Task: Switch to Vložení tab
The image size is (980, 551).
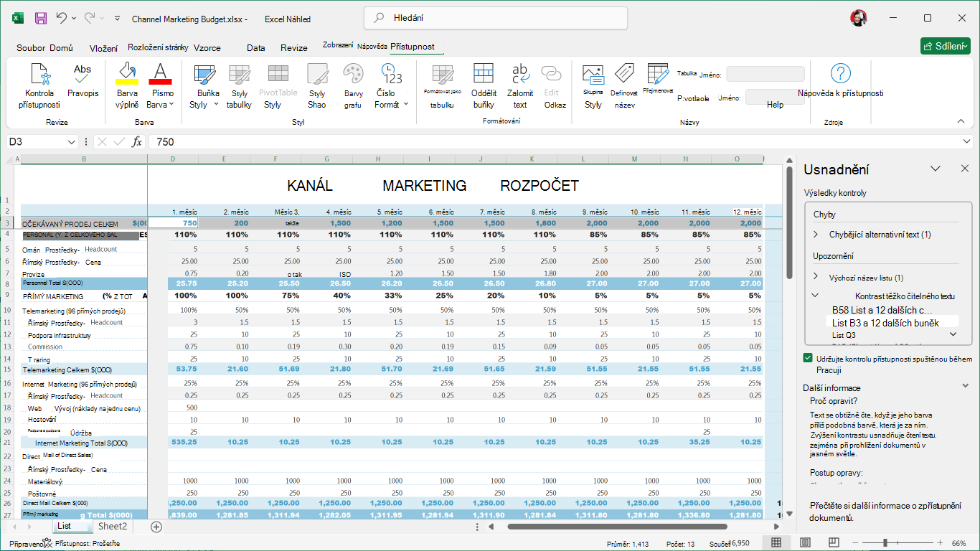Action: (x=104, y=48)
